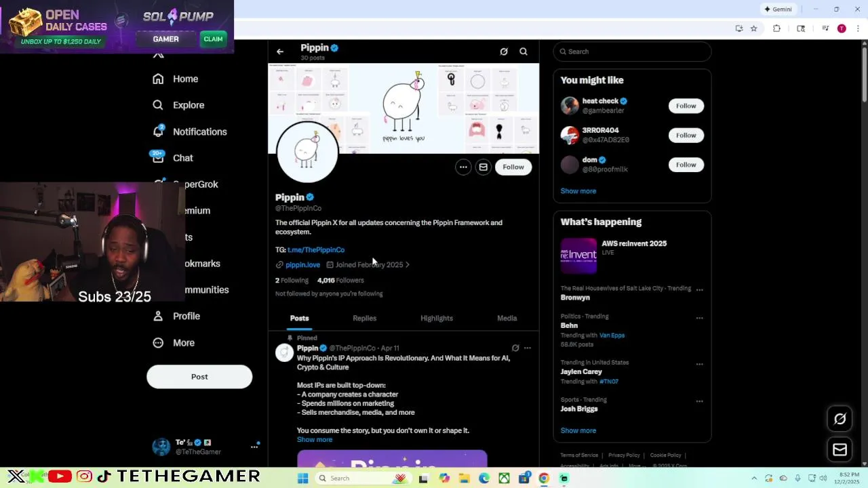Open options for Behn trend
868x488 pixels.
click(x=699, y=318)
